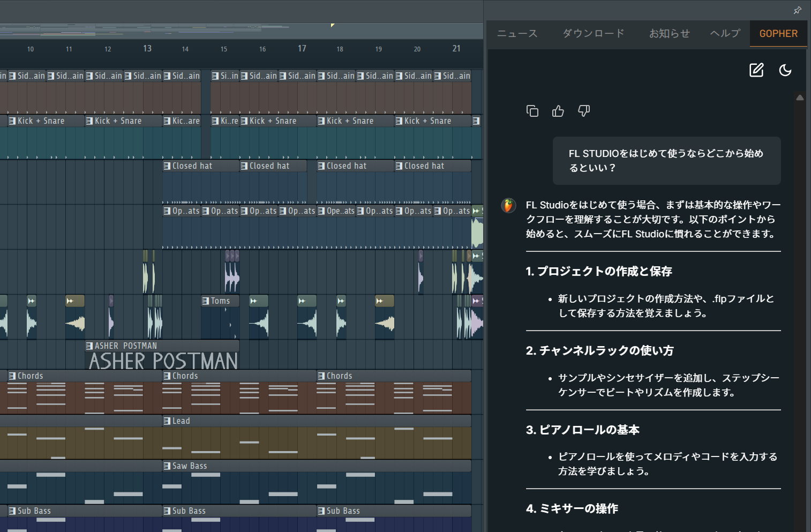Select the GOPHER tab
This screenshot has width=811, height=532.
[x=778, y=33]
